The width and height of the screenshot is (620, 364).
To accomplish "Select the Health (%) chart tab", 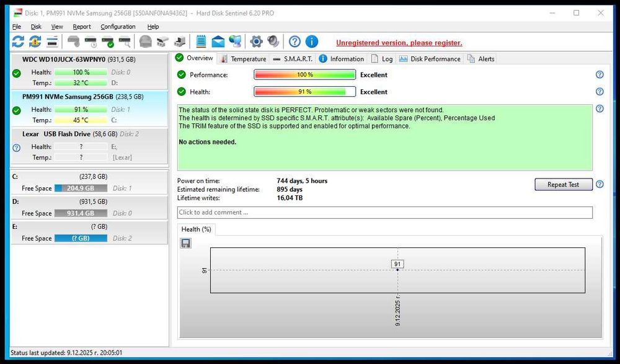I will (196, 229).
